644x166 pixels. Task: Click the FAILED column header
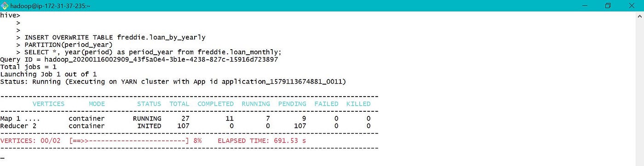pyautogui.click(x=326, y=104)
